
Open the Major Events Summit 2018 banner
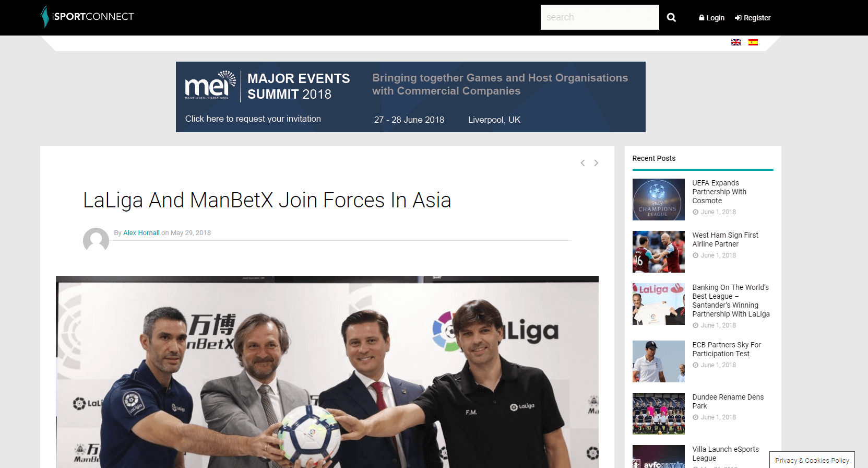pos(410,97)
